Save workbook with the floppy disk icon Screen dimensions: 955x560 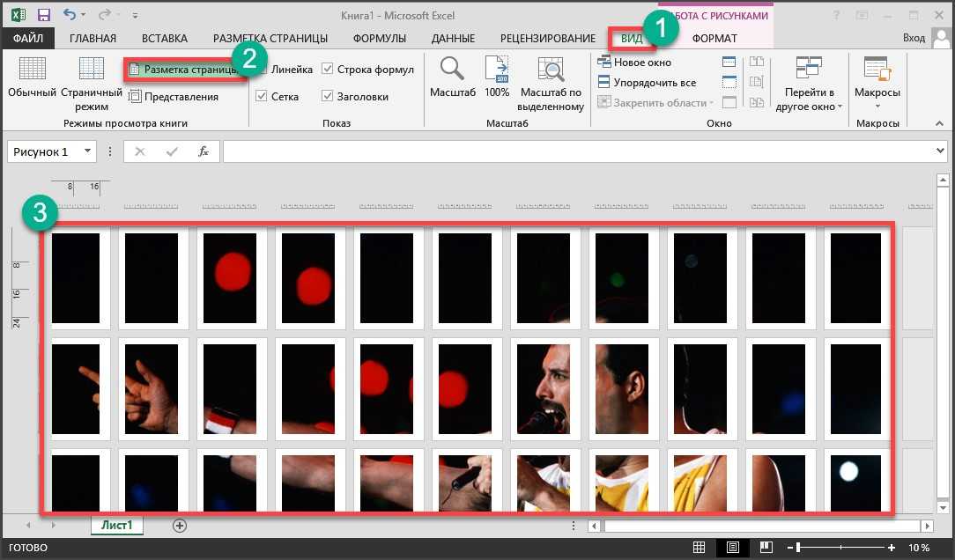pyautogui.click(x=43, y=15)
